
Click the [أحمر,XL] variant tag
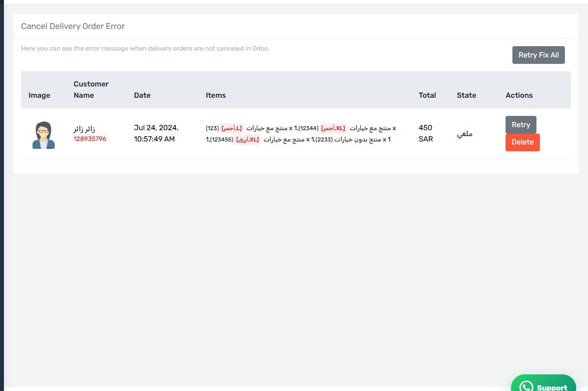click(x=333, y=128)
